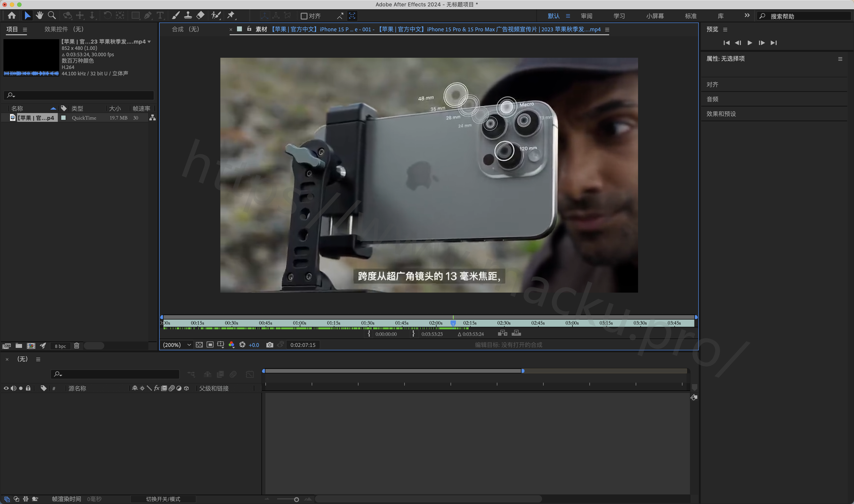
Task: Open the 效果控件 tab
Action: (64, 29)
